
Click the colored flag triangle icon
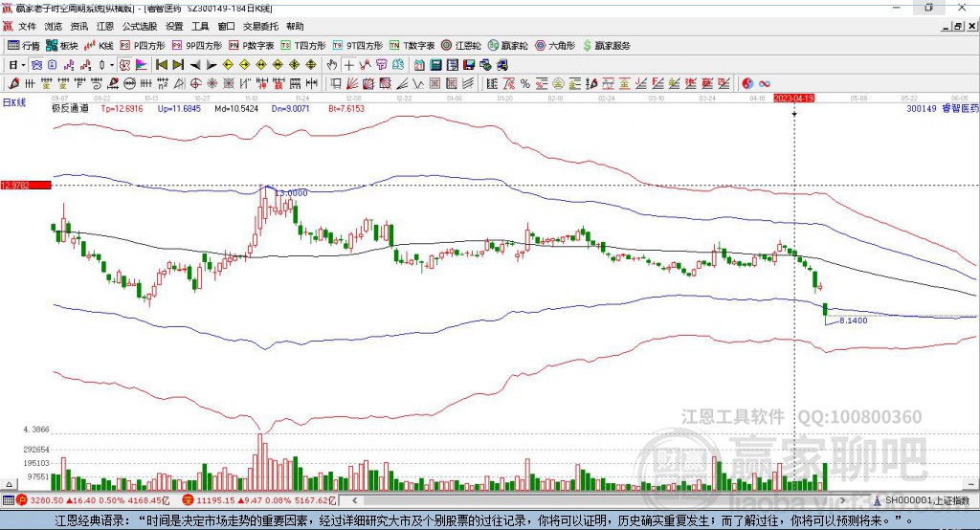(142, 65)
